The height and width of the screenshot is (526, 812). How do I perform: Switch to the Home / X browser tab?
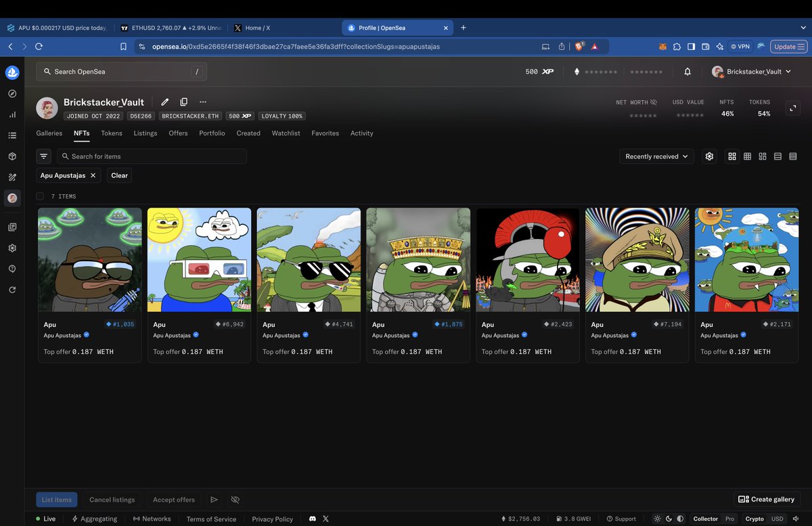[282, 28]
